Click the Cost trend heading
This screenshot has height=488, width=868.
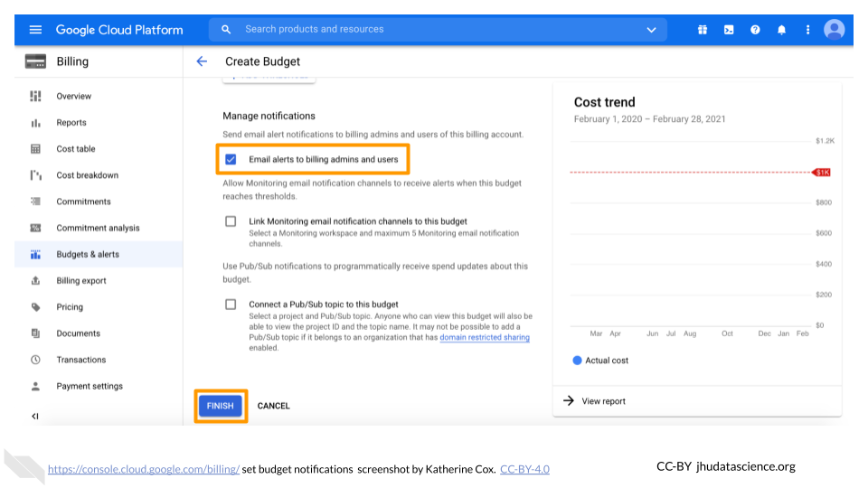(605, 102)
